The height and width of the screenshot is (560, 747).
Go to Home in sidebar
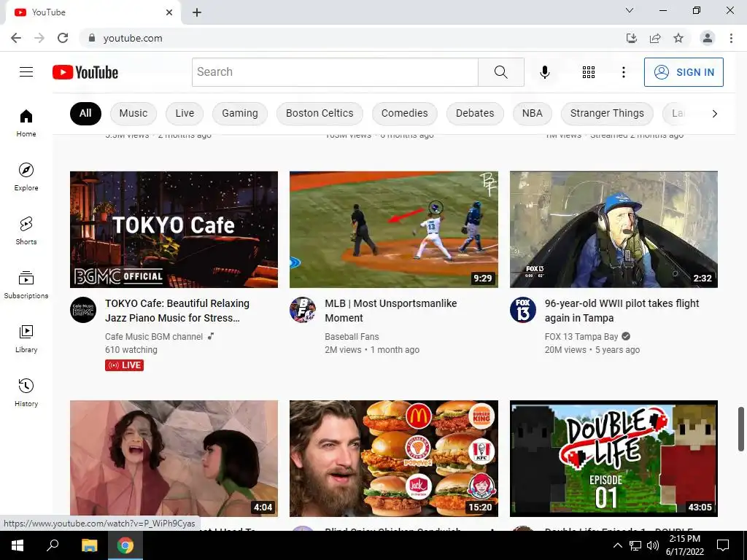[26, 122]
